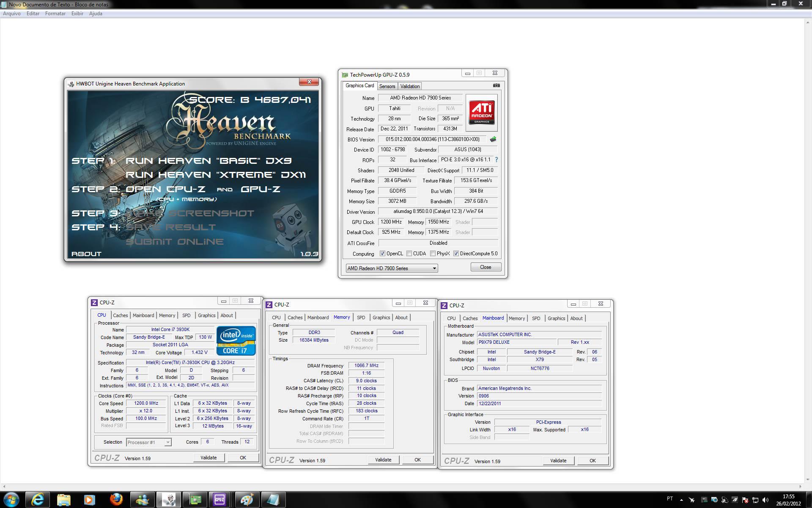The width and height of the screenshot is (812, 508).
Task: Toggle the PhysX checkbox in GPU-Z
Action: click(x=433, y=254)
